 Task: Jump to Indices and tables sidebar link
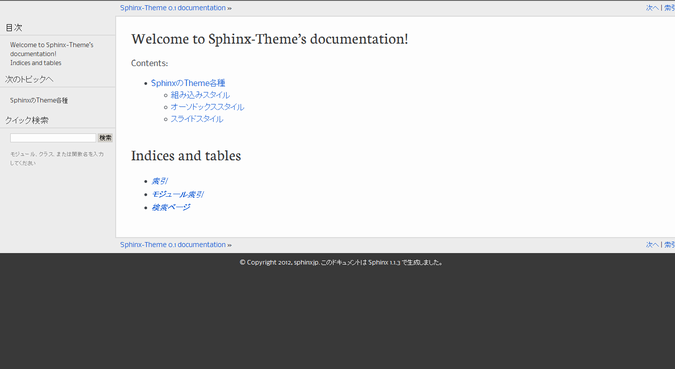(x=36, y=63)
